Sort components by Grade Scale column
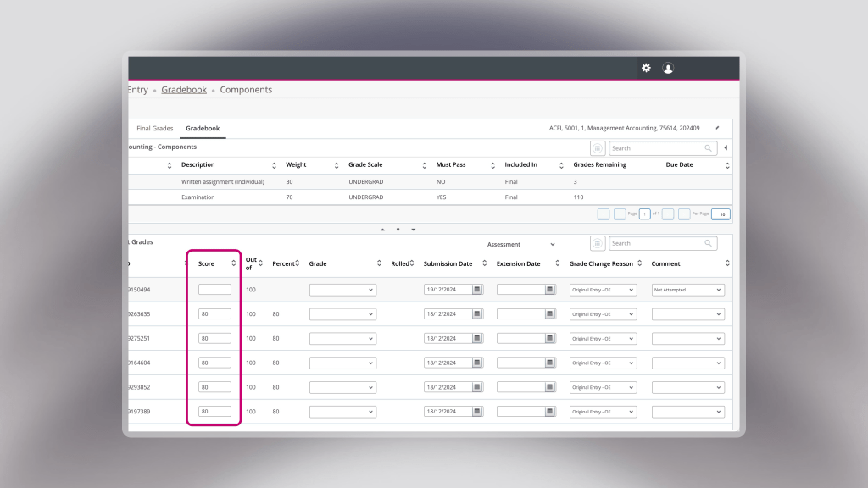The image size is (868, 488). tap(424, 165)
